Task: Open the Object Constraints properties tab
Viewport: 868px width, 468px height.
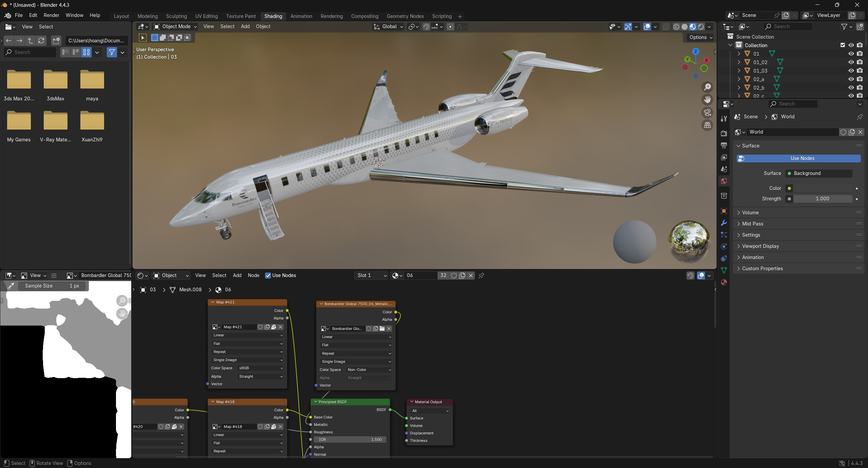Action: pos(724,258)
